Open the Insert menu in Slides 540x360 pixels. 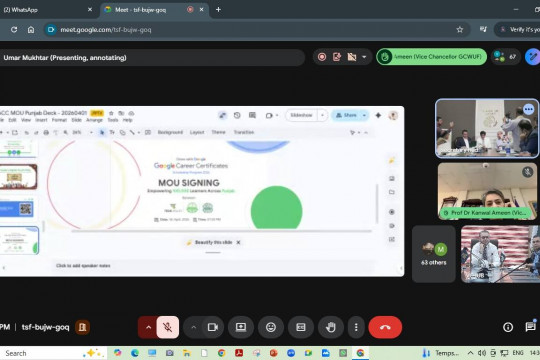(x=41, y=120)
